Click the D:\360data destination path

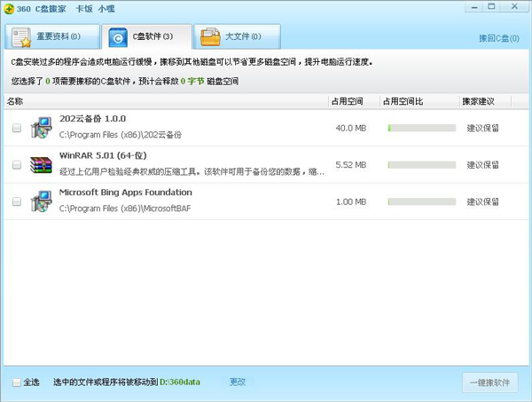180,382
